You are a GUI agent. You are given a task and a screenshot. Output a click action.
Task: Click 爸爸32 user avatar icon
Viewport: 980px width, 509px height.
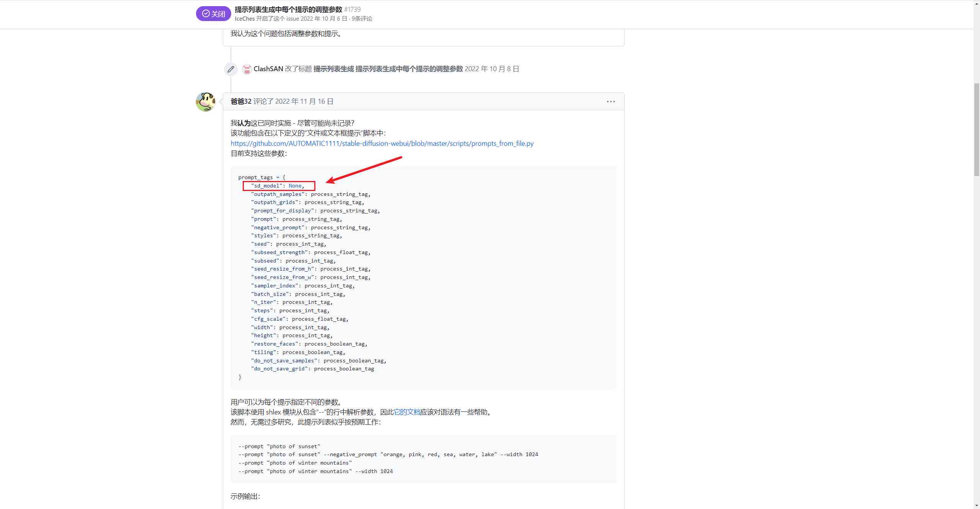click(206, 101)
